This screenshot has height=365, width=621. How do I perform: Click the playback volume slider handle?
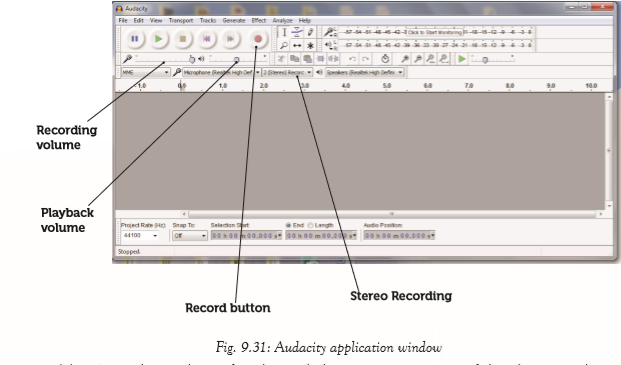click(x=236, y=60)
